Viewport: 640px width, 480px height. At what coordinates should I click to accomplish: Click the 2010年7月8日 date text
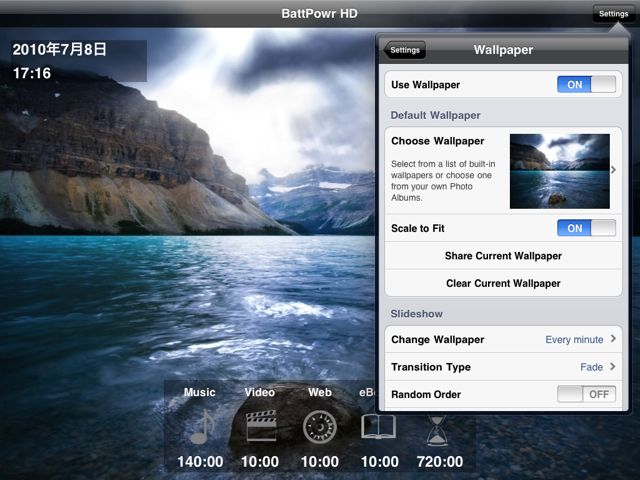tap(60, 49)
